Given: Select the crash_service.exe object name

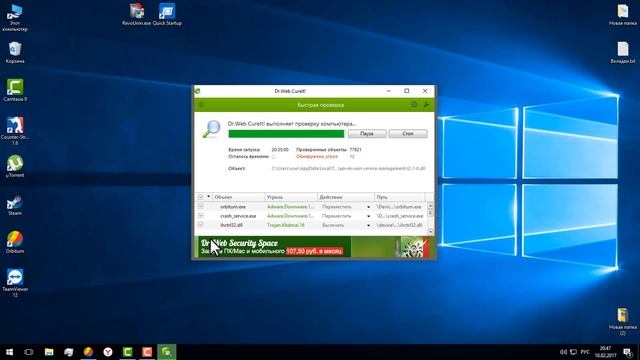Looking at the screenshot, I should coord(238,216).
